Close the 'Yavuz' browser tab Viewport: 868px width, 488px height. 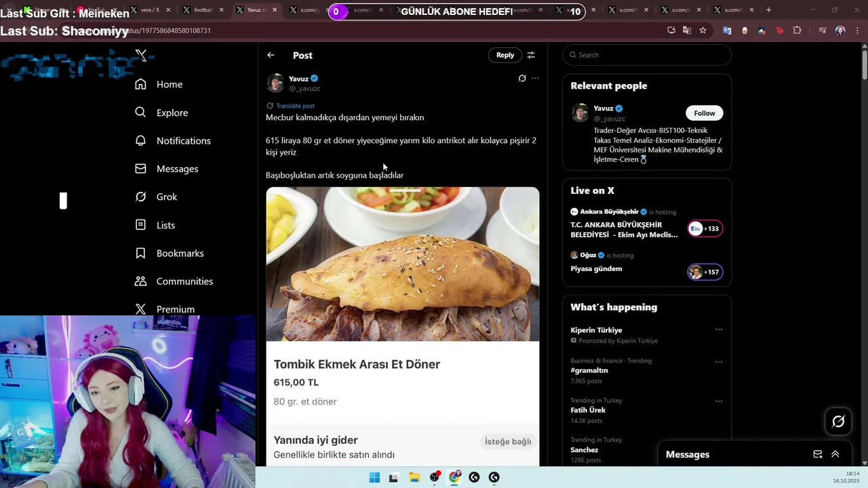pos(274,10)
